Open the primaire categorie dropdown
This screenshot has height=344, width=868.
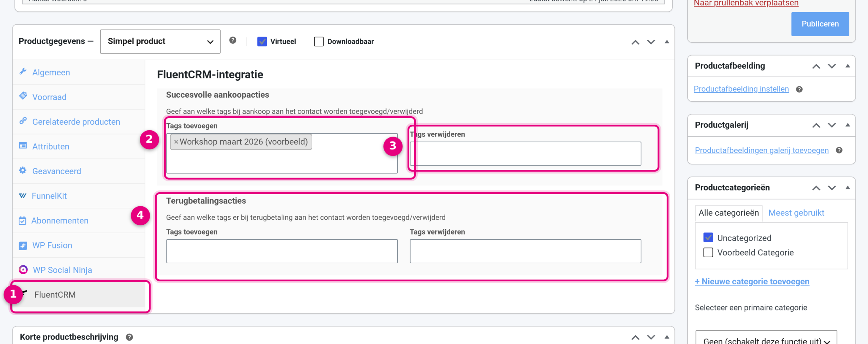(766, 338)
